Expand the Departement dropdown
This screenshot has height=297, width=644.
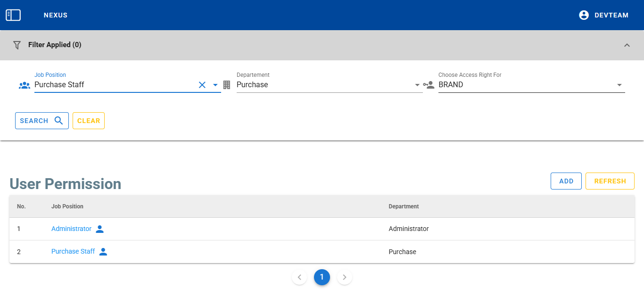pos(417,85)
